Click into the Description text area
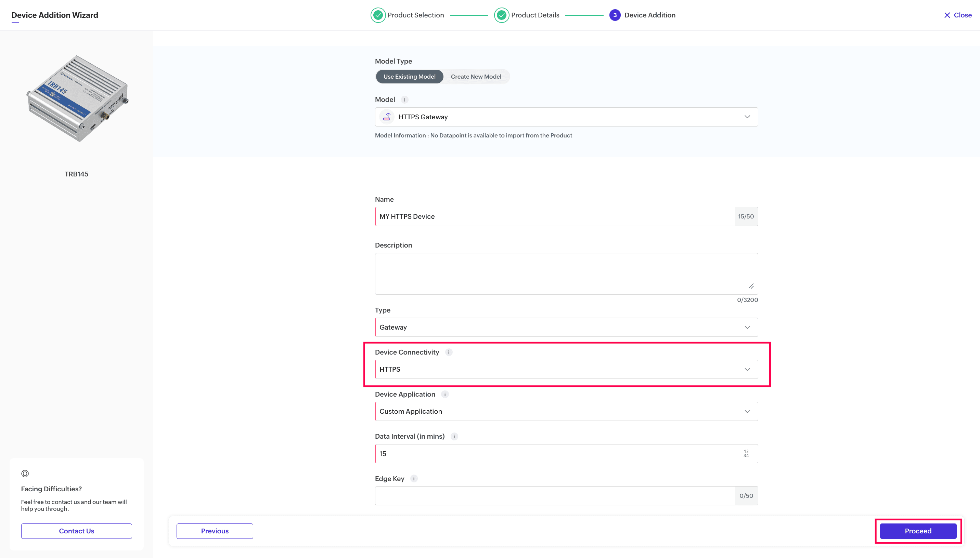Screen dimensions: 980x558 point(566,274)
